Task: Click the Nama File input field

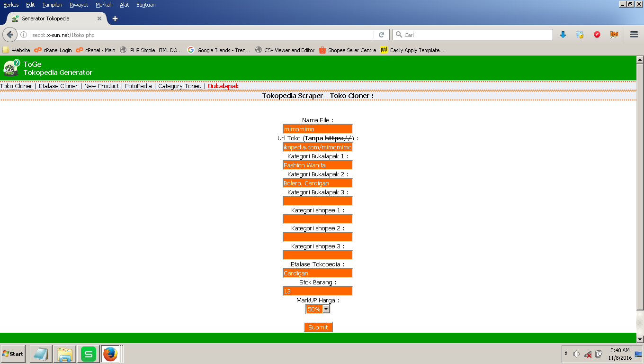Action: pos(318,129)
